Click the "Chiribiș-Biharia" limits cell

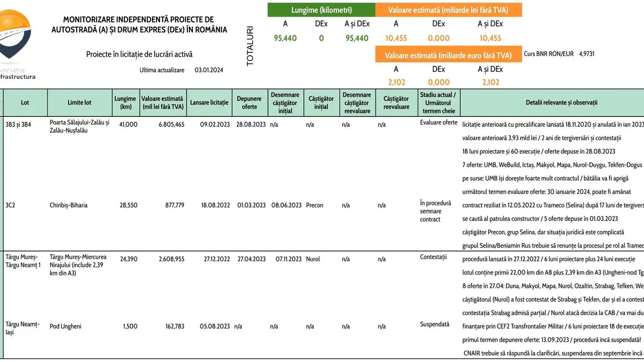[x=68, y=205]
